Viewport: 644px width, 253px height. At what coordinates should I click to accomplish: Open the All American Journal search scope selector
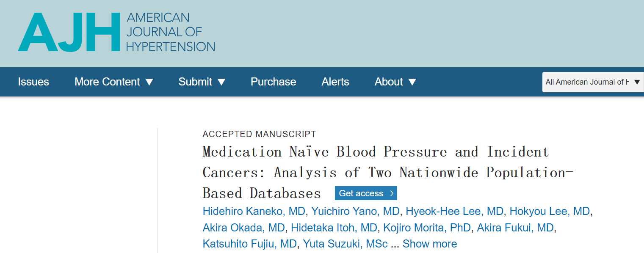(x=593, y=82)
